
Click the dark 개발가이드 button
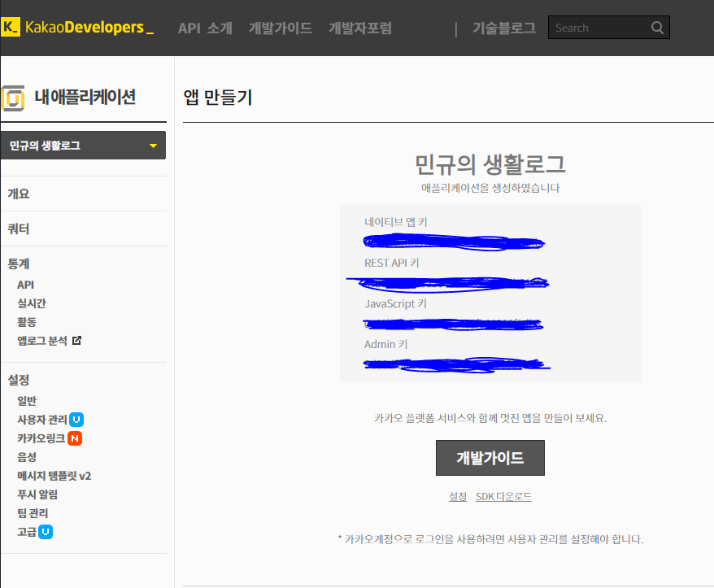click(490, 458)
